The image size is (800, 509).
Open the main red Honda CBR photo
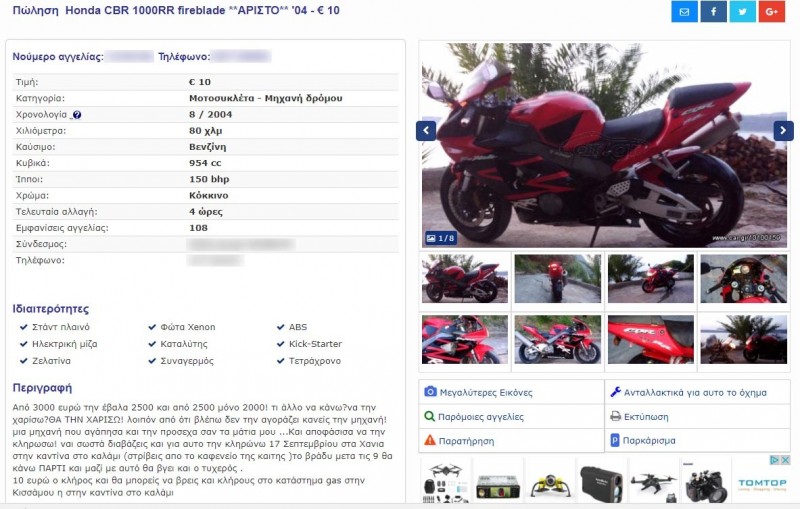604,145
